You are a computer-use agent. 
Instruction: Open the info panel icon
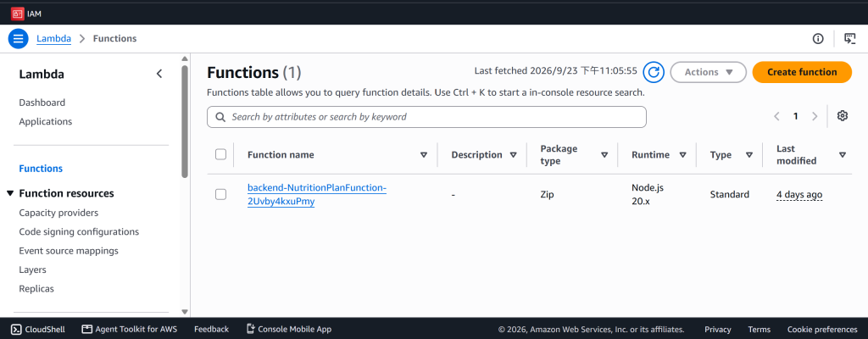point(818,38)
